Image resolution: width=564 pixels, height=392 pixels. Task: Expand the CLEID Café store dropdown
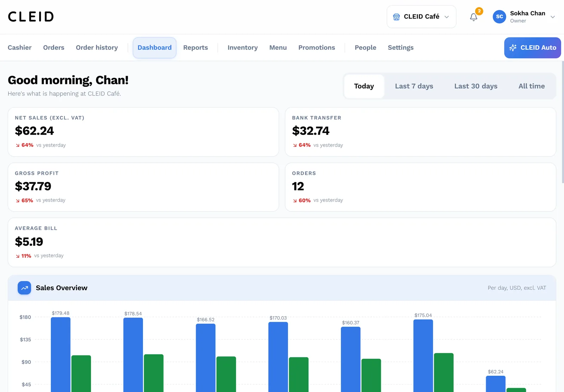[421, 17]
